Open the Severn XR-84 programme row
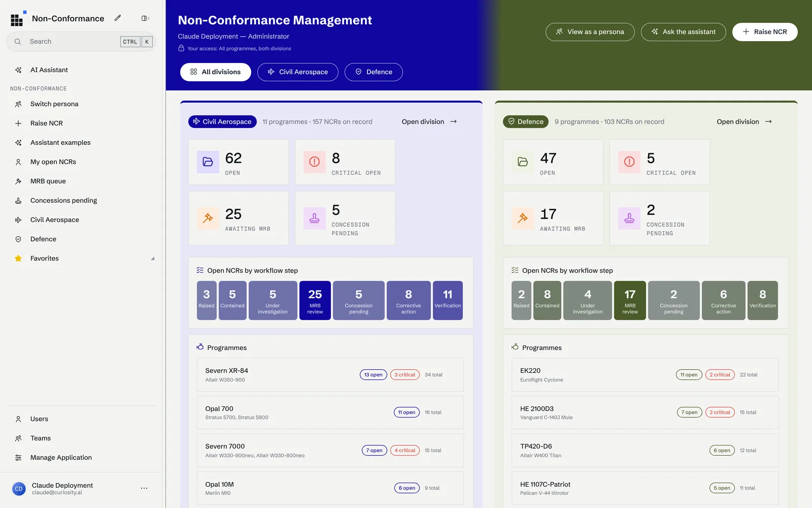812x508 pixels. [x=330, y=375]
